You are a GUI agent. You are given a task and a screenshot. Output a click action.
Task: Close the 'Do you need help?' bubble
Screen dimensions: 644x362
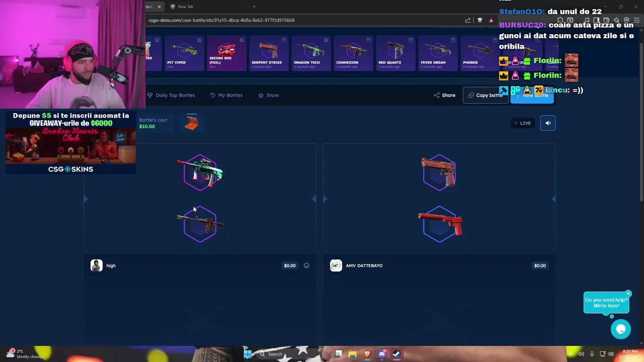628,293
